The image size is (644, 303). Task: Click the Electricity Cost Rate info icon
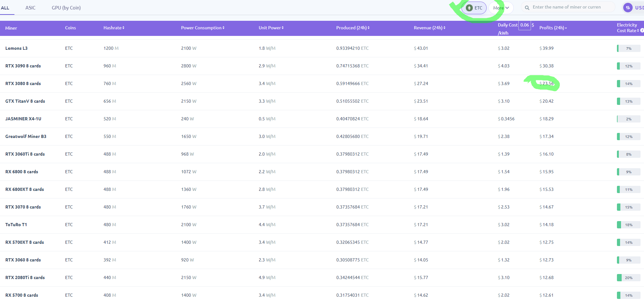pos(642,31)
